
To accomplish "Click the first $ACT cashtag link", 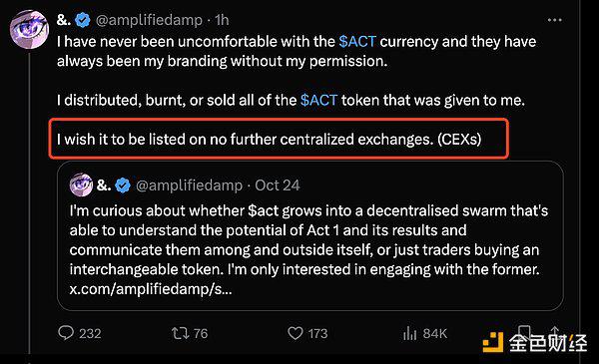I will coord(357,41).
